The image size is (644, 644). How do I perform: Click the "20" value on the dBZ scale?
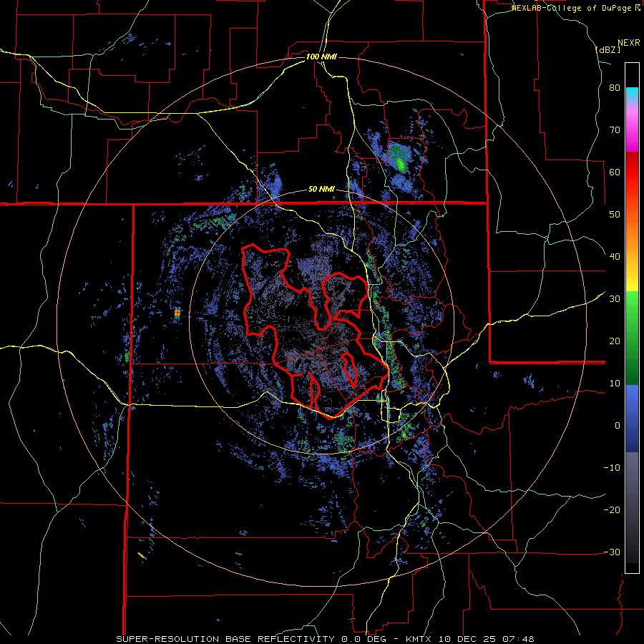click(x=615, y=341)
